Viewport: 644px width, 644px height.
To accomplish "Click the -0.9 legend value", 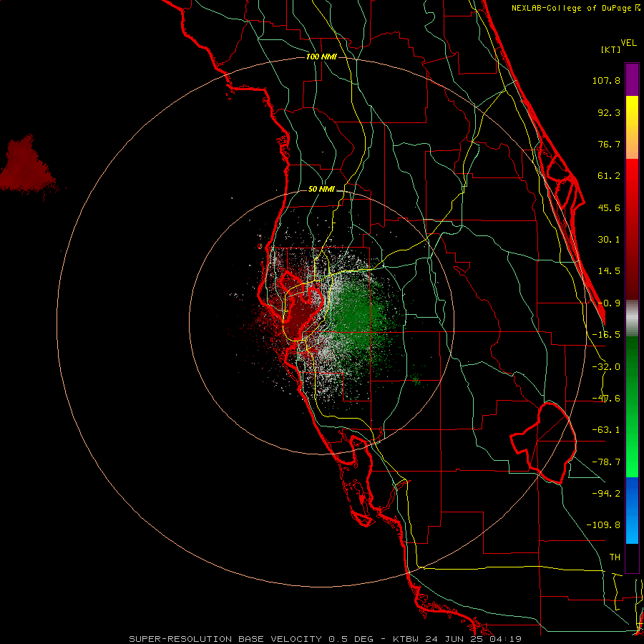I will click(x=609, y=303).
